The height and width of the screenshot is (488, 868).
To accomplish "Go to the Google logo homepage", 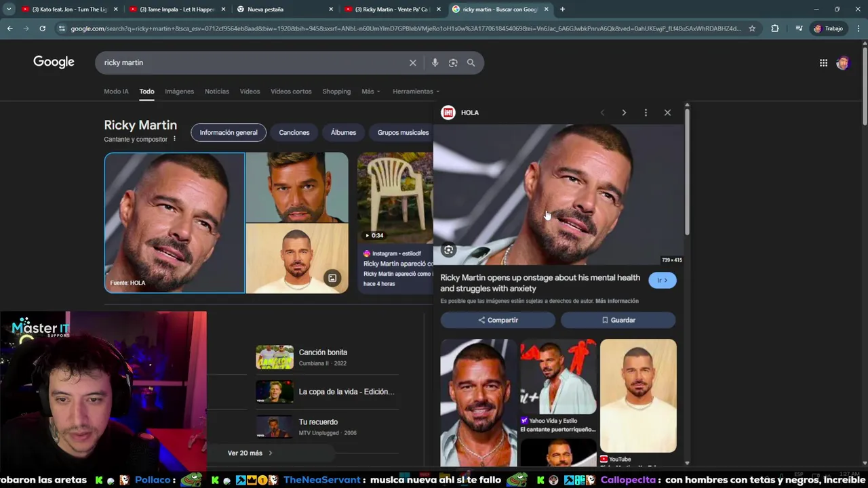I will (x=54, y=62).
